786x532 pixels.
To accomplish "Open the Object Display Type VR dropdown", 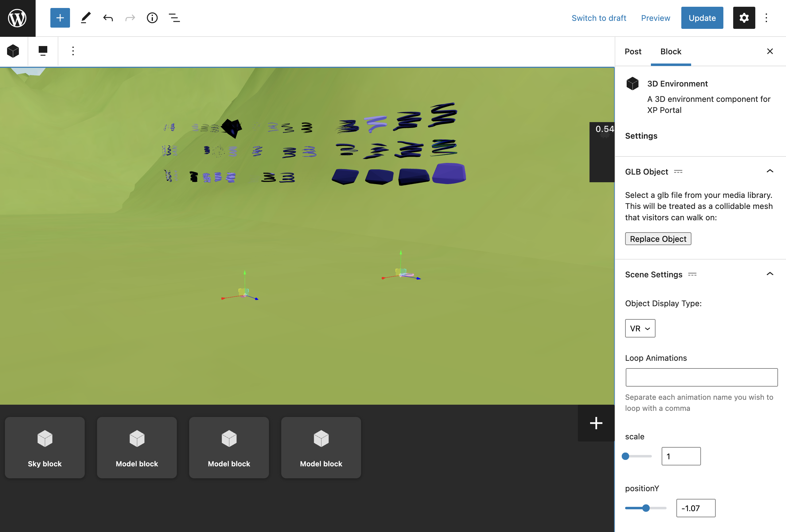I will (640, 328).
